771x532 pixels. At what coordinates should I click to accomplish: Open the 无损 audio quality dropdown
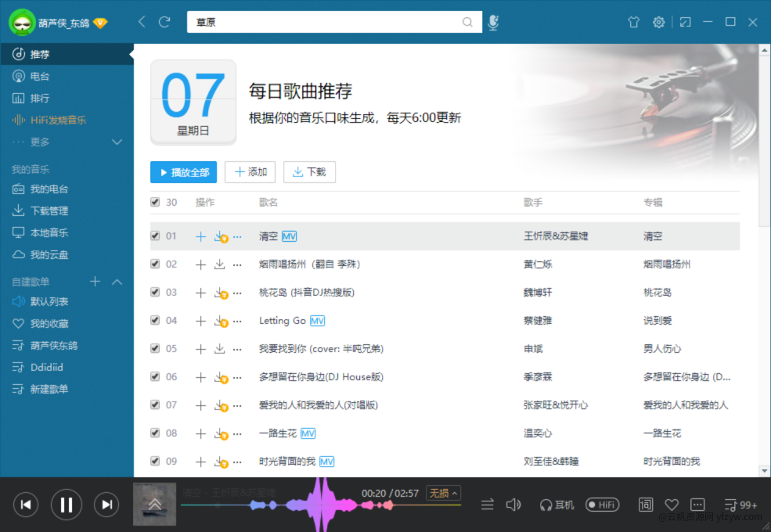coord(443,493)
